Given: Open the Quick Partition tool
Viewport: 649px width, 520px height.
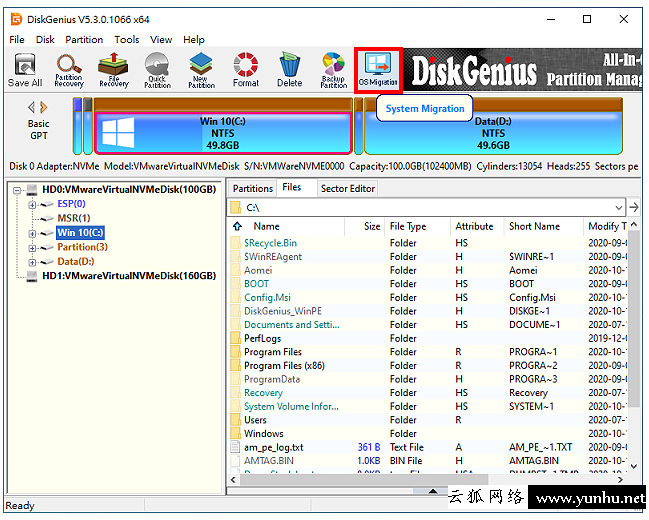Looking at the screenshot, I should pos(157,70).
